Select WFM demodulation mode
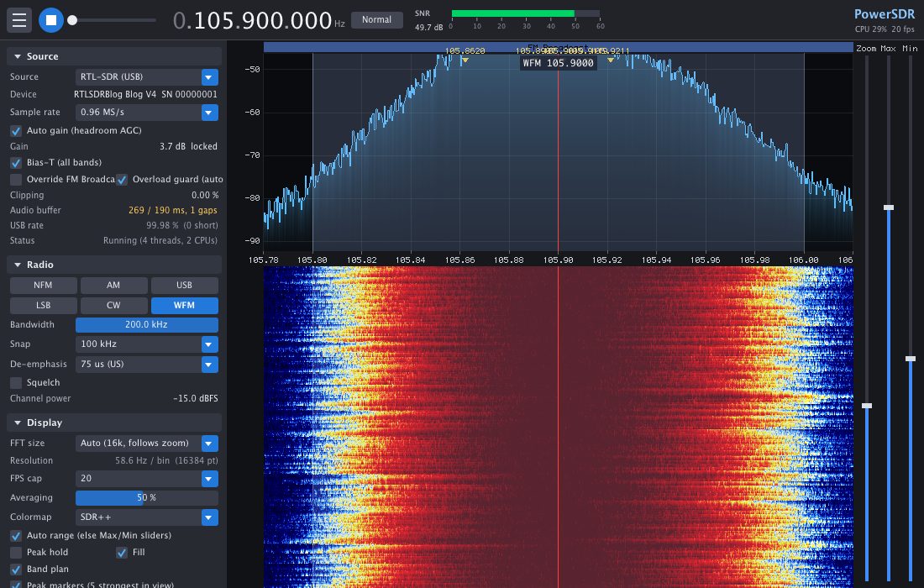The height and width of the screenshot is (588, 924). coord(185,305)
